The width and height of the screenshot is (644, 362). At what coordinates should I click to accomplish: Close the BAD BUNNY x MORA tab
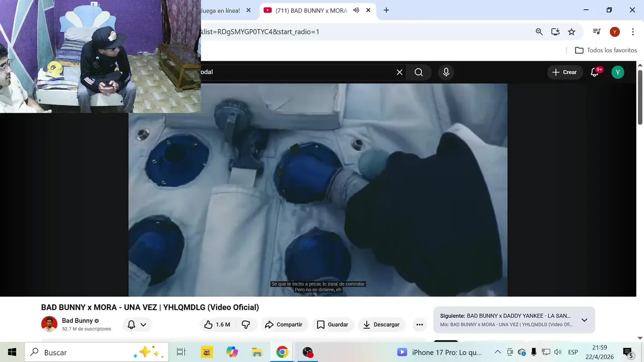pos(368,10)
